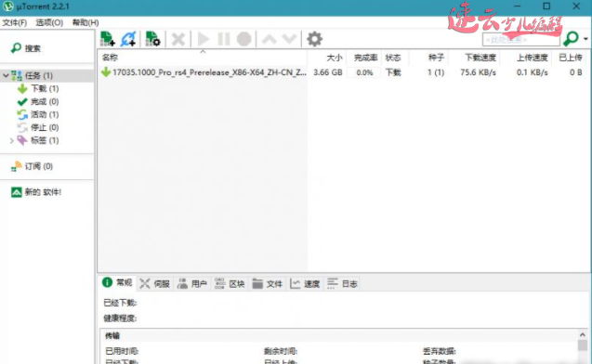Select 搜索 in the sidebar
The width and height of the screenshot is (592, 364).
(33, 48)
